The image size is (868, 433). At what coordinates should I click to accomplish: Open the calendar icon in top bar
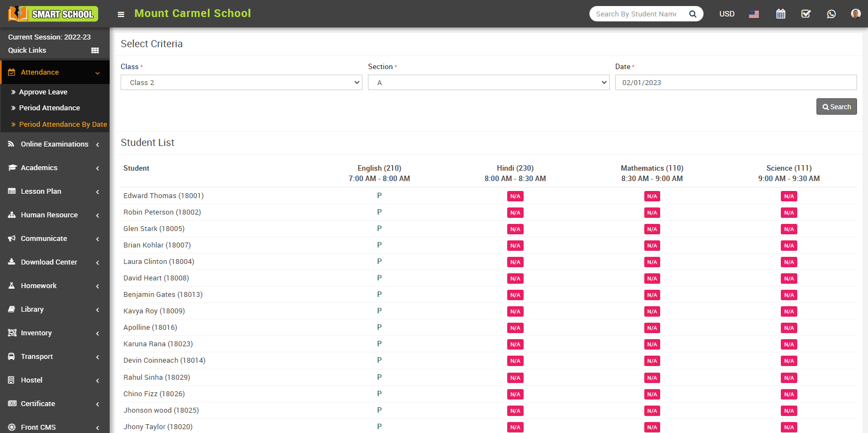(780, 14)
